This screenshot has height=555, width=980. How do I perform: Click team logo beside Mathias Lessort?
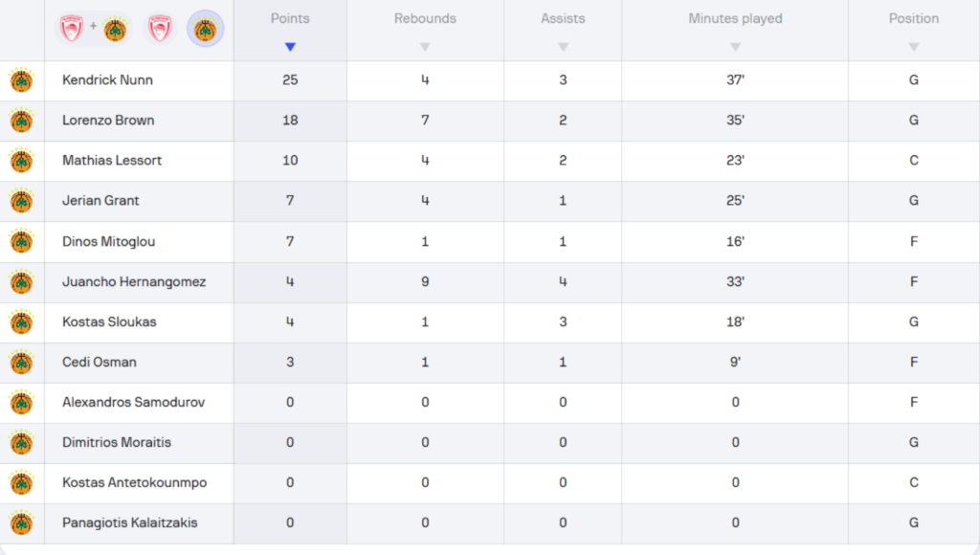[x=21, y=161]
